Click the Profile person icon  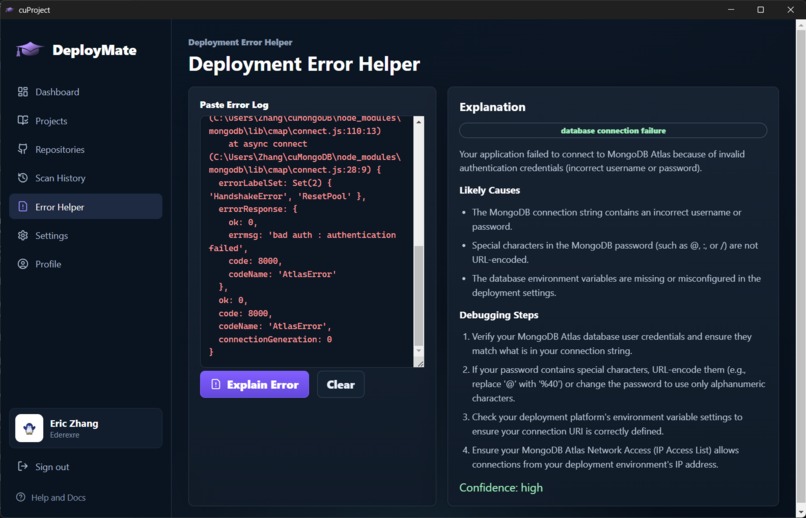click(23, 264)
